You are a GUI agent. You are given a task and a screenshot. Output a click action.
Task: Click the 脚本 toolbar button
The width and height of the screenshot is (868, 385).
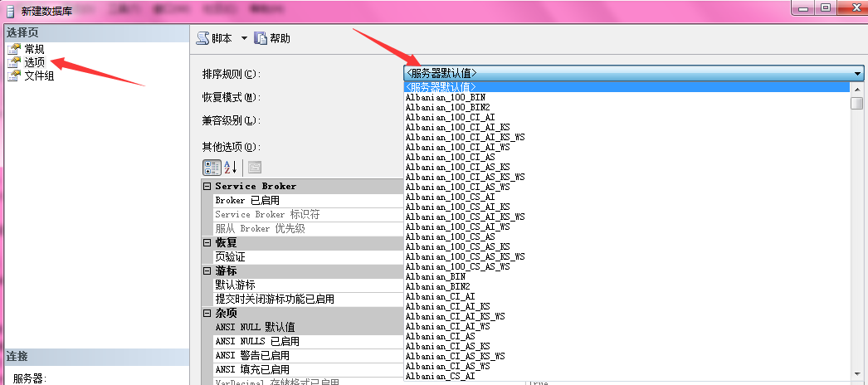215,38
